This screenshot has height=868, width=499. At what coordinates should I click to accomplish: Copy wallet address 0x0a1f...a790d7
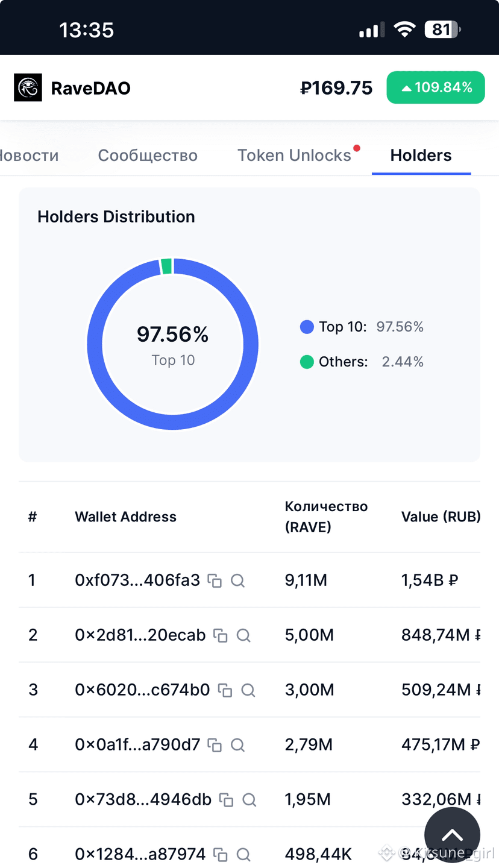coord(215,745)
